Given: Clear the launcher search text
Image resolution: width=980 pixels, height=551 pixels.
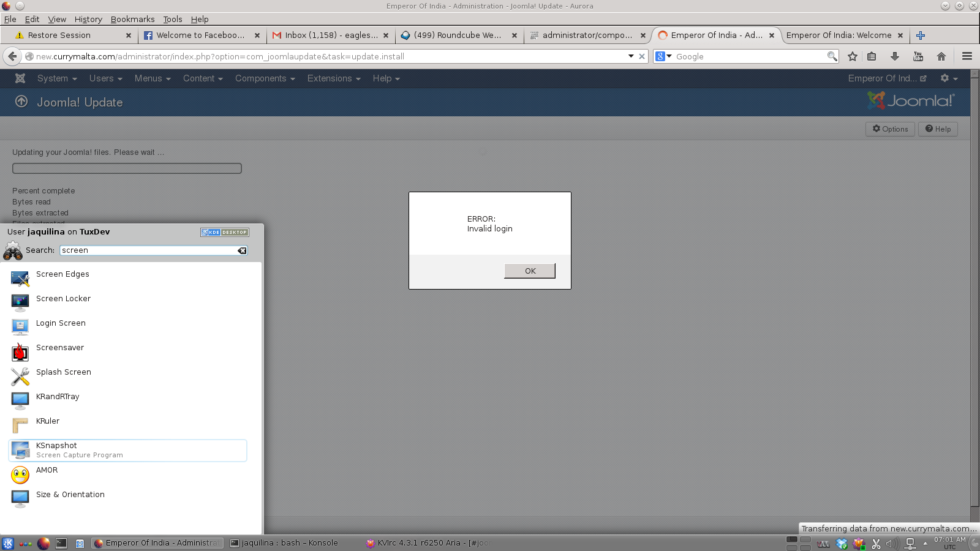Looking at the screenshot, I should coord(242,250).
